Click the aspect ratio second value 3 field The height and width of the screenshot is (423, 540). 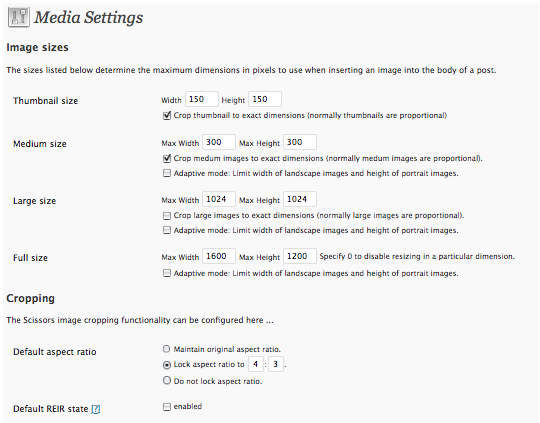(x=276, y=364)
